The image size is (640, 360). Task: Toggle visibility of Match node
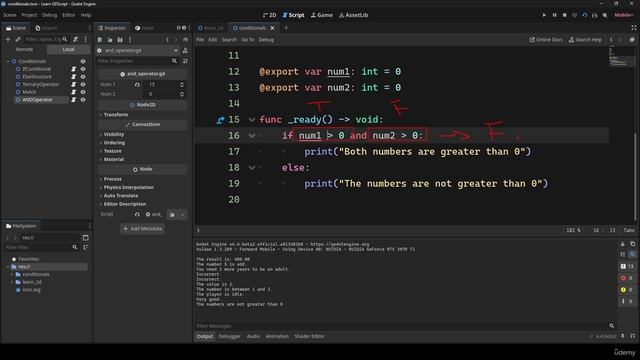coord(83,92)
